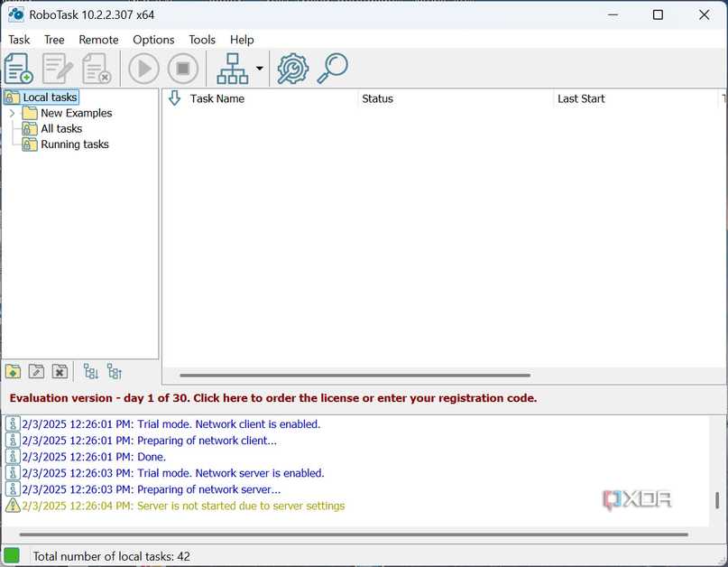Image resolution: width=728 pixels, height=567 pixels.
Task: Open the settings gear-wrench icon
Action: tap(292, 69)
